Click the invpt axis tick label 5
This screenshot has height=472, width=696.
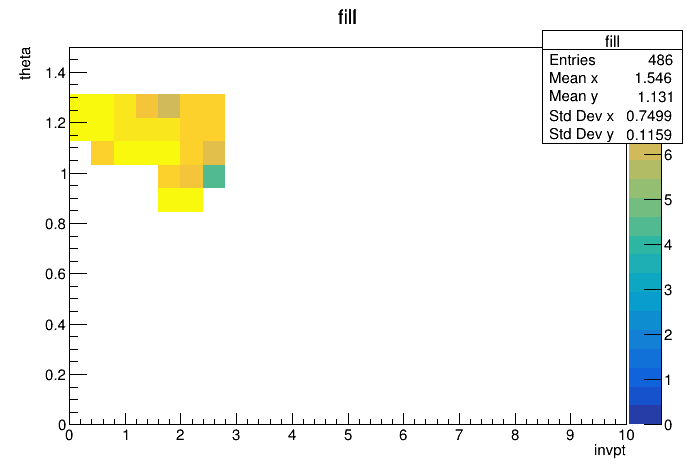click(348, 435)
